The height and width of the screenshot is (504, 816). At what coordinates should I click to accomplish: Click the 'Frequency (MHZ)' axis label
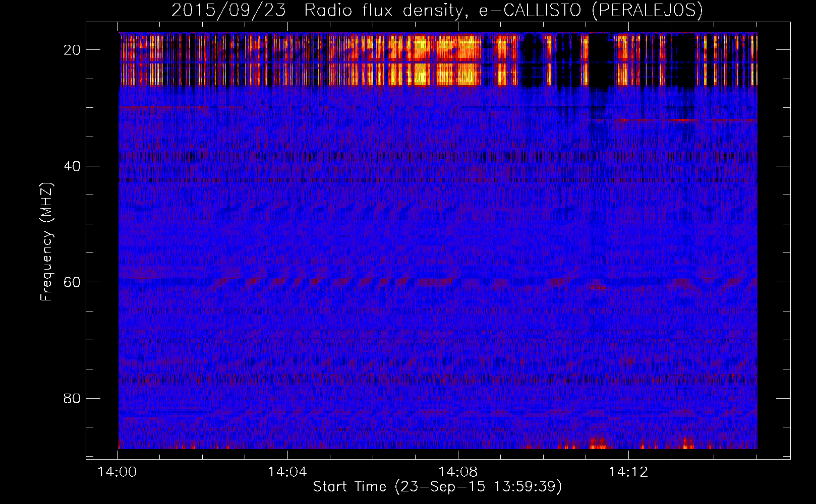click(x=46, y=242)
